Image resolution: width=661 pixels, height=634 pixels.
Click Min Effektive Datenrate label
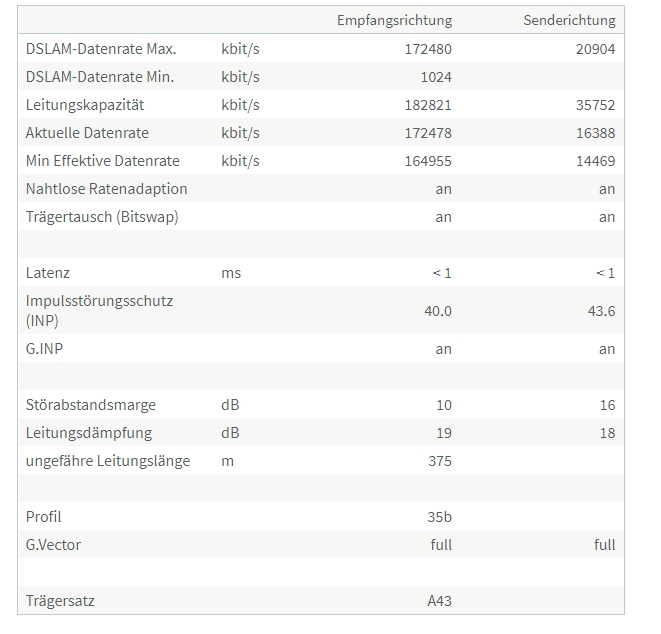pyautogui.click(x=102, y=161)
